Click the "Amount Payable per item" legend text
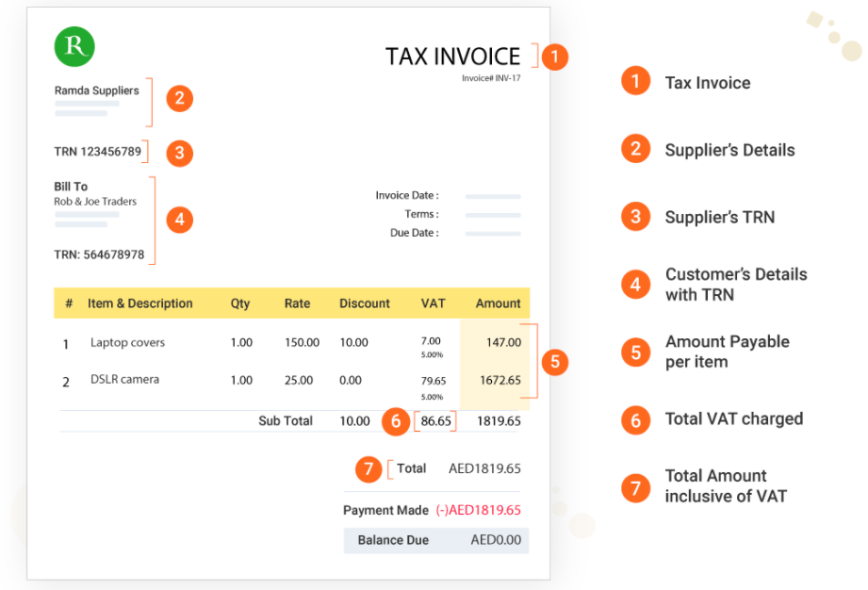Screen dimensions: 868x590 tap(727, 352)
